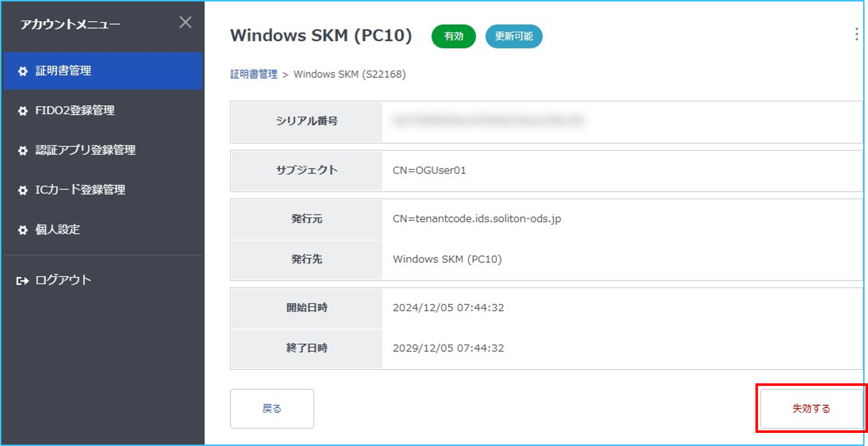
Task: Click the 終了日時 label cell
Action: pyautogui.click(x=307, y=348)
